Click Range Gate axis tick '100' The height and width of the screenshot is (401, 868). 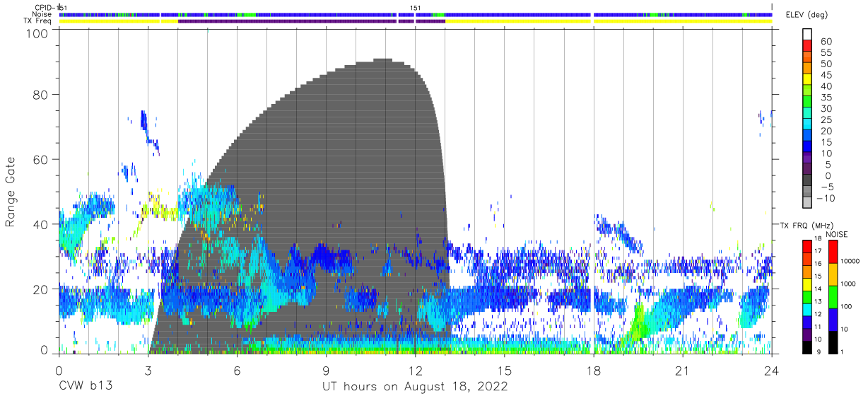tap(37, 33)
